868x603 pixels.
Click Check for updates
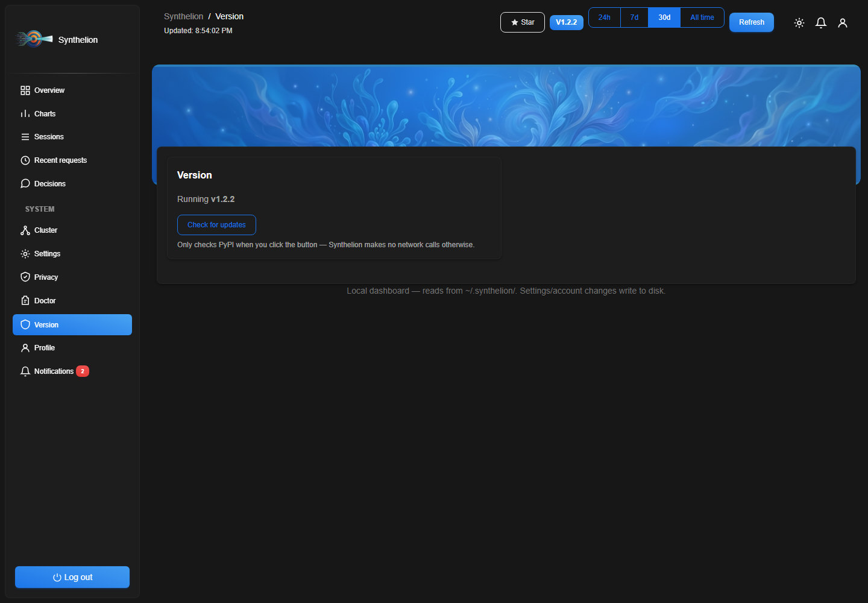pos(216,225)
